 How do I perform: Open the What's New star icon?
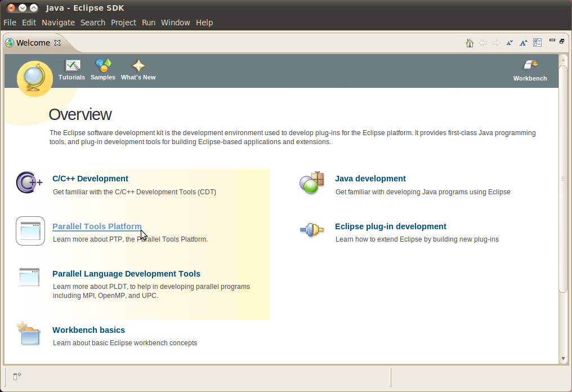tap(138, 66)
